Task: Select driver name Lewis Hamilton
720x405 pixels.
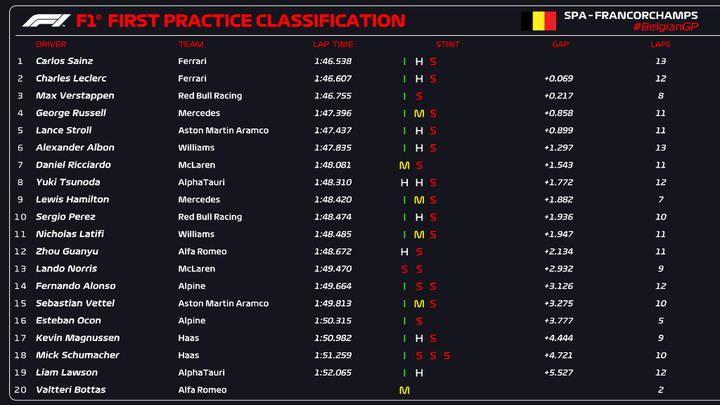Action: 73,199
